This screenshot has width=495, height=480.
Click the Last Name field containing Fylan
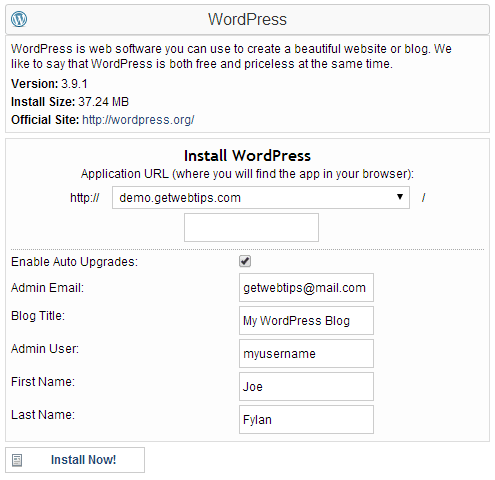click(x=306, y=420)
